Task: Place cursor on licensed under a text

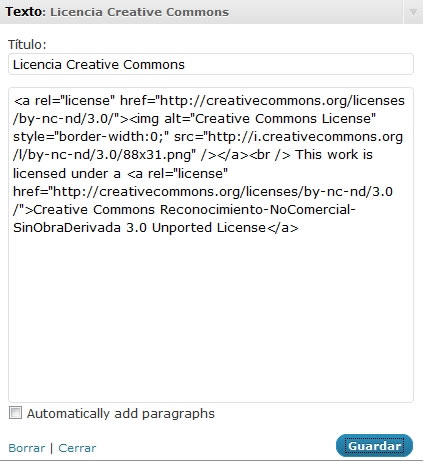Action: tap(67, 173)
